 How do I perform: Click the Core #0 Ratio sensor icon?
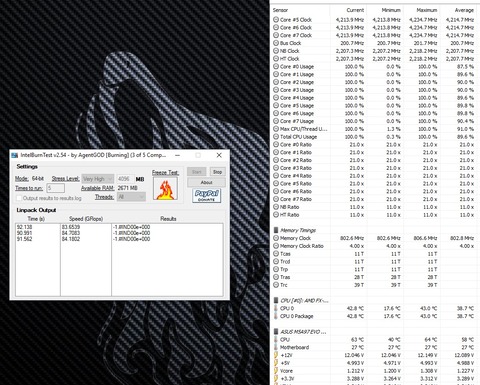click(x=276, y=145)
